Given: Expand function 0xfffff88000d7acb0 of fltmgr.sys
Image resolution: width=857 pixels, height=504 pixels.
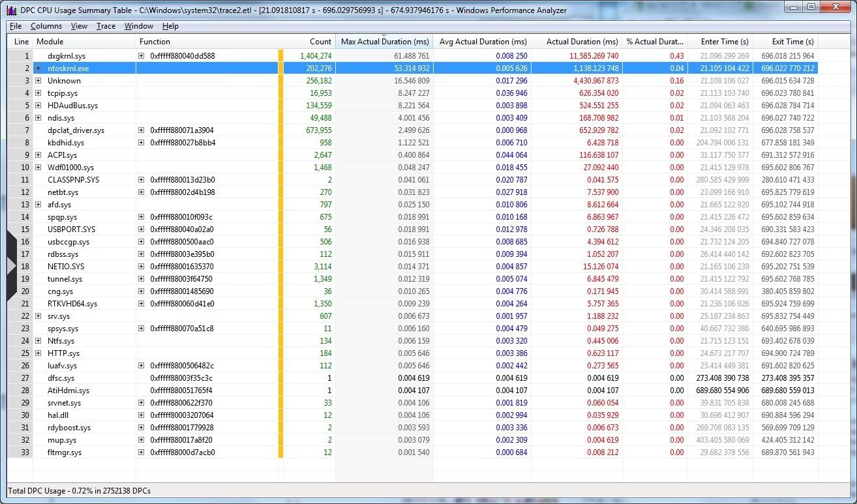Looking at the screenshot, I should [142, 452].
